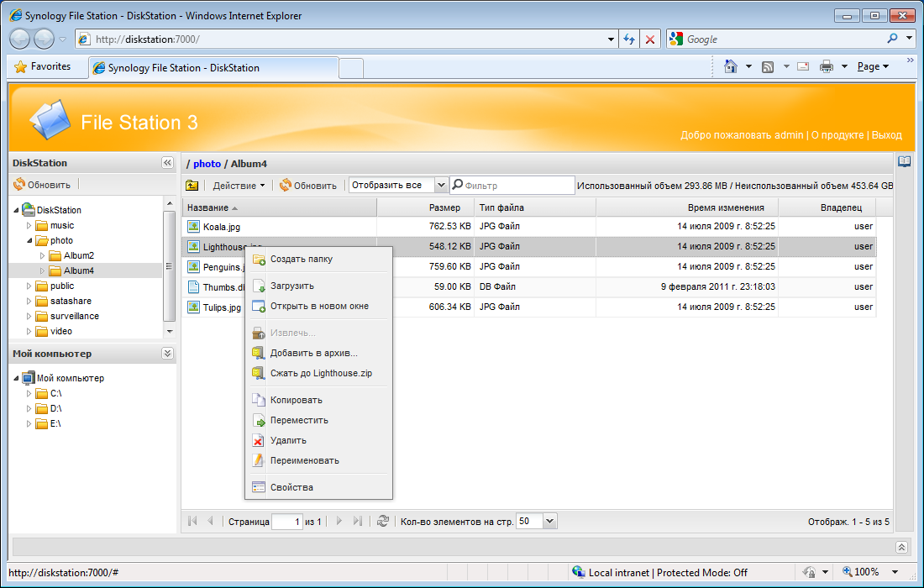Click IE Refresh arrows button

tap(629, 39)
